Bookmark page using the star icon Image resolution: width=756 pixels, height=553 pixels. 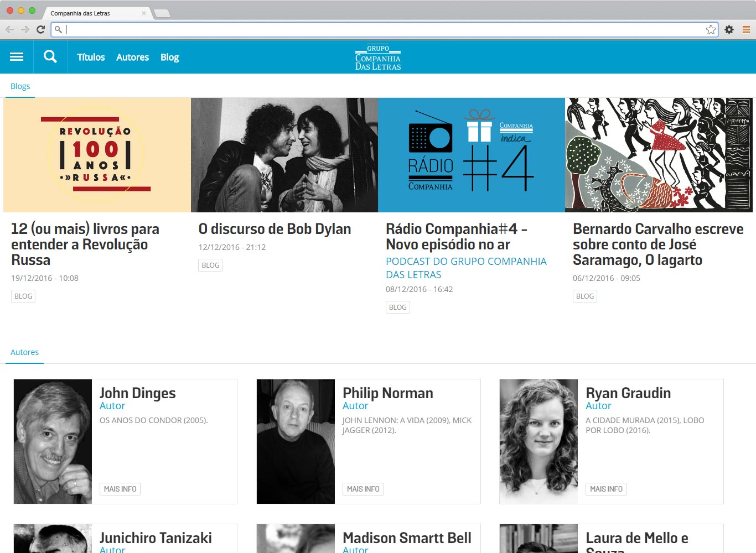(x=711, y=30)
